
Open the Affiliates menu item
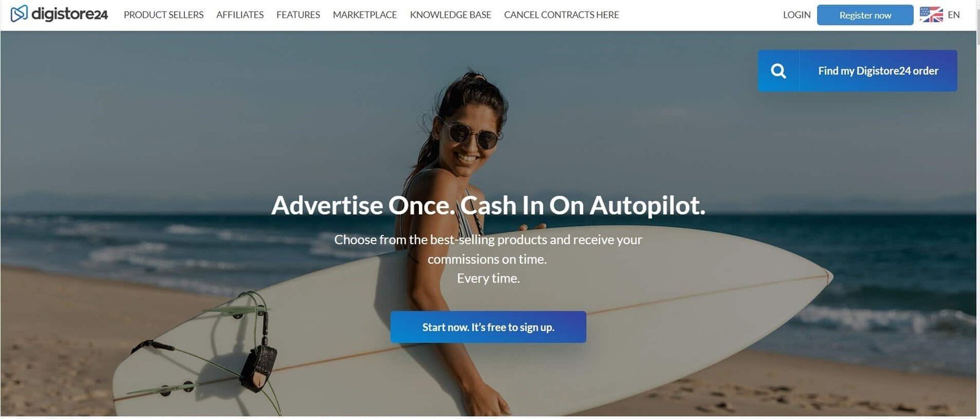[240, 15]
